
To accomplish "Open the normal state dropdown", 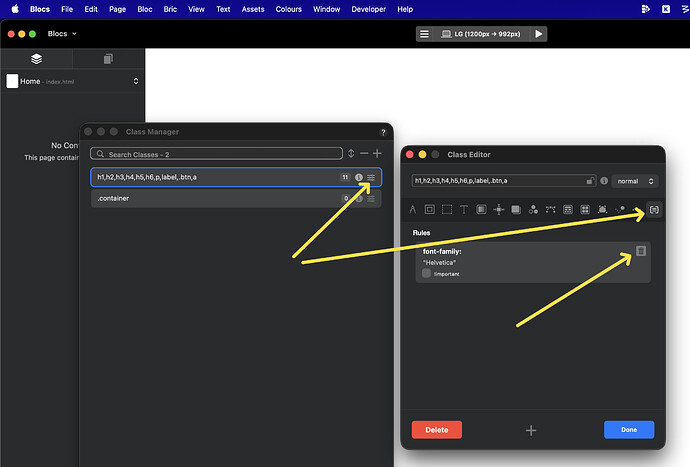I will pyautogui.click(x=634, y=181).
